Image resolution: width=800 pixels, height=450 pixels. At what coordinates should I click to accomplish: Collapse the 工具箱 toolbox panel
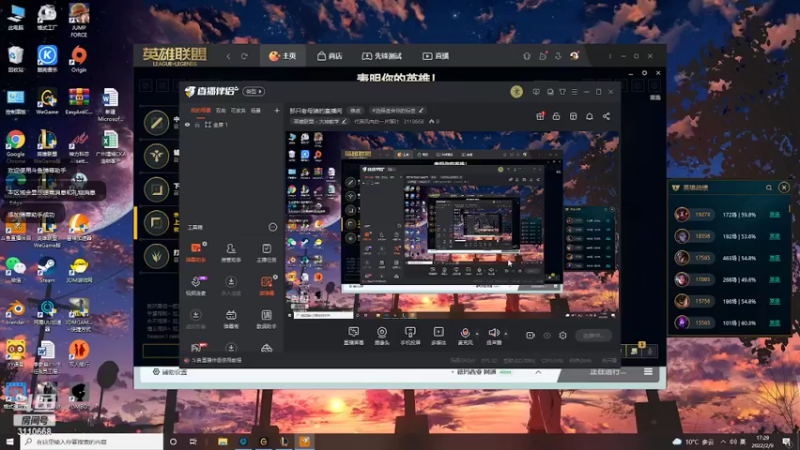[272, 227]
